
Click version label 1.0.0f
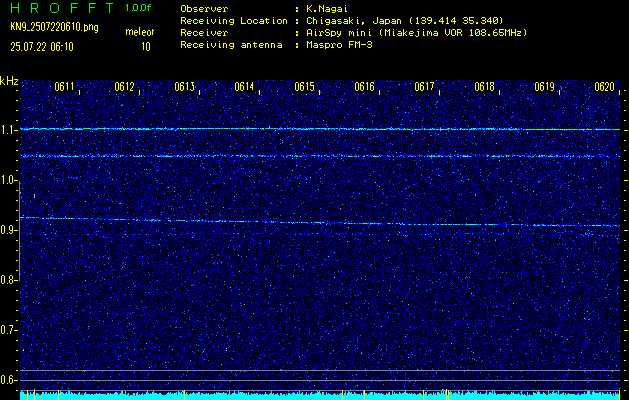138,8
